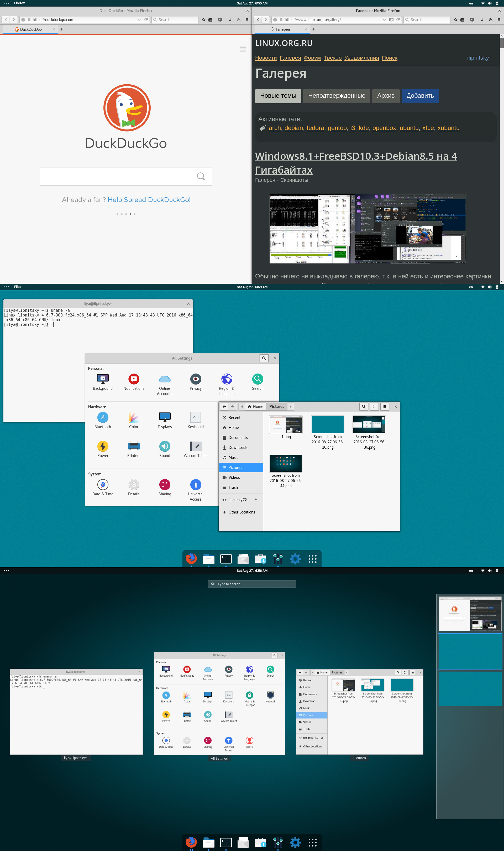The height and width of the screenshot is (851, 504).
Task: Open Firefox hamburger menu in DuckDuckGo window
Action: [247, 20]
